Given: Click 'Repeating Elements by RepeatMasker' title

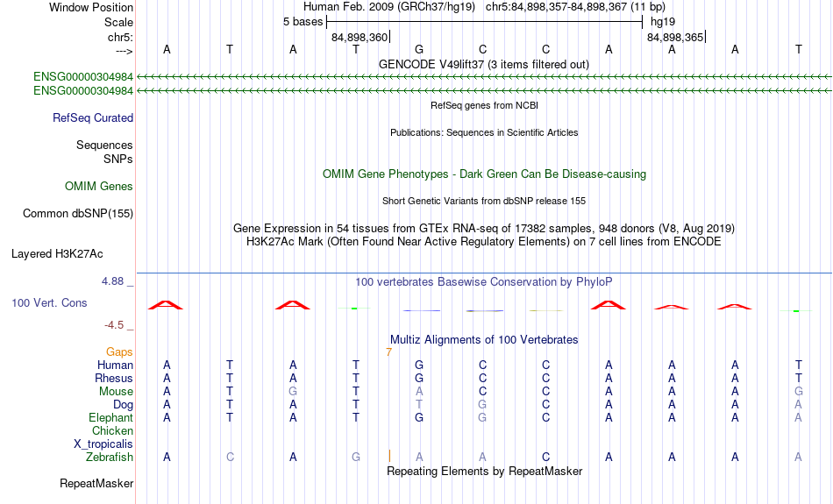Looking at the screenshot, I should pyautogui.click(x=485, y=472).
